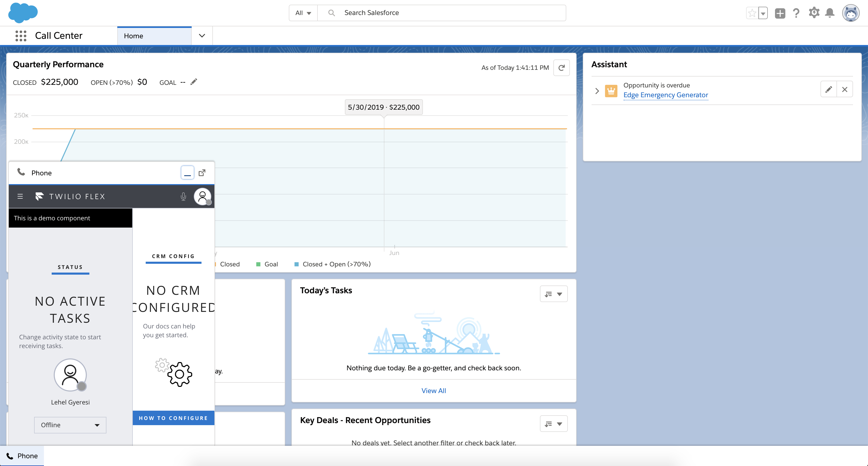Click the Twilio Flex logo
868x466 pixels.
click(x=70, y=196)
